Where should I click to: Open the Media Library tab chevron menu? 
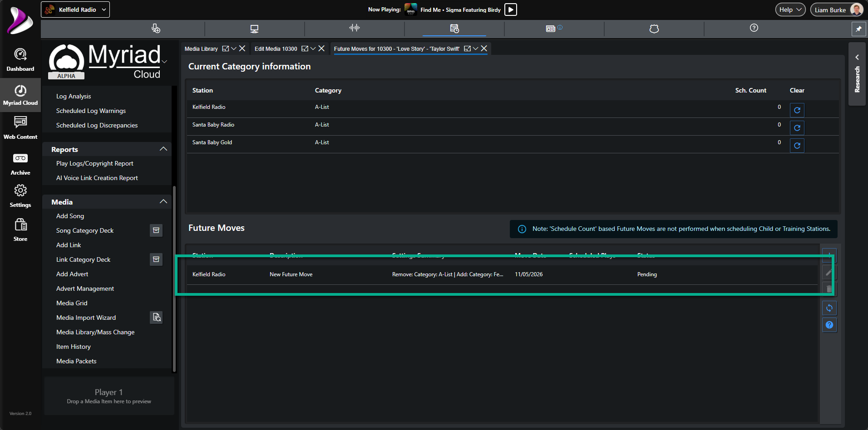click(234, 49)
